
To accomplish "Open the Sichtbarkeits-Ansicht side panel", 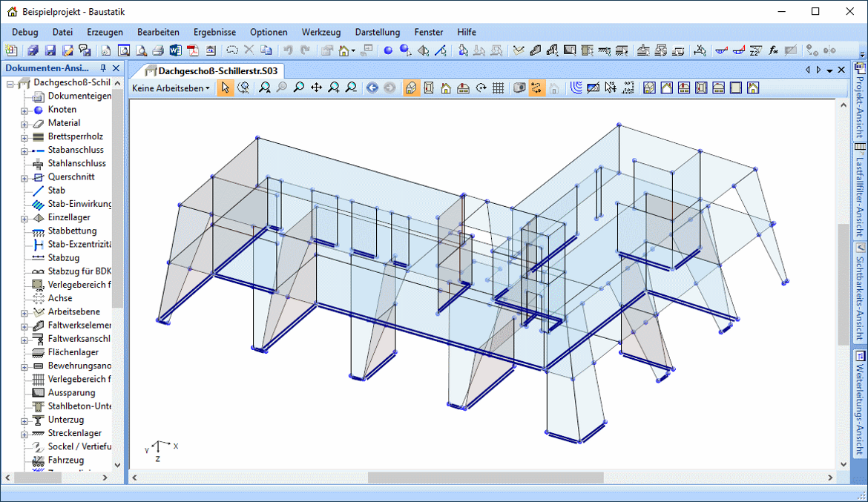I will pyautogui.click(x=860, y=292).
